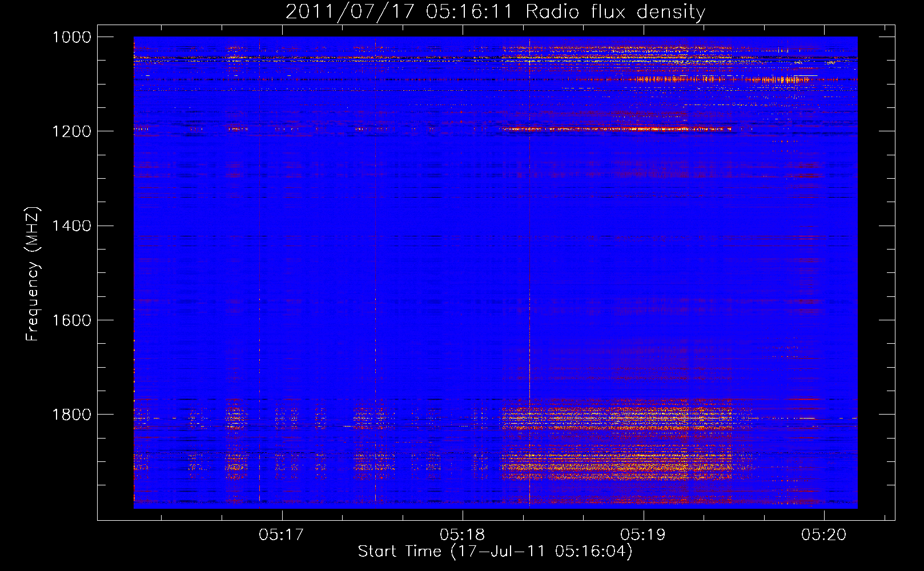Click the 05:17 time tick label
The width and height of the screenshot is (924, 571).
(282, 535)
